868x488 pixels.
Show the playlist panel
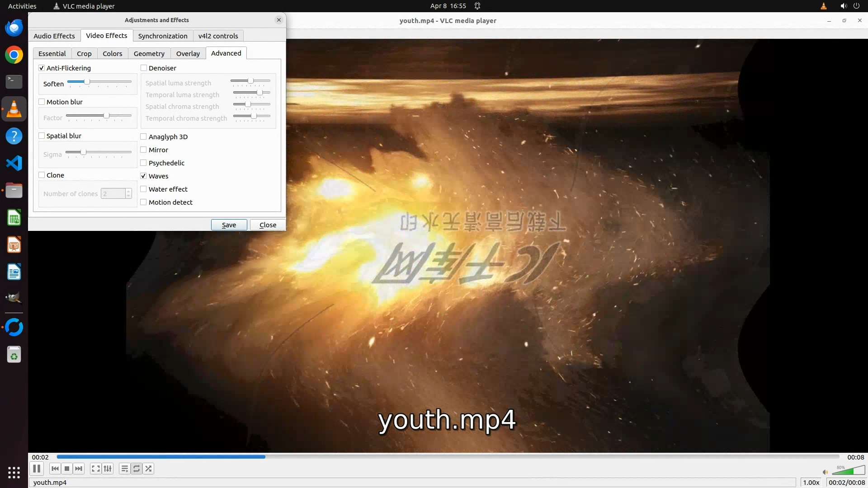[x=124, y=469]
